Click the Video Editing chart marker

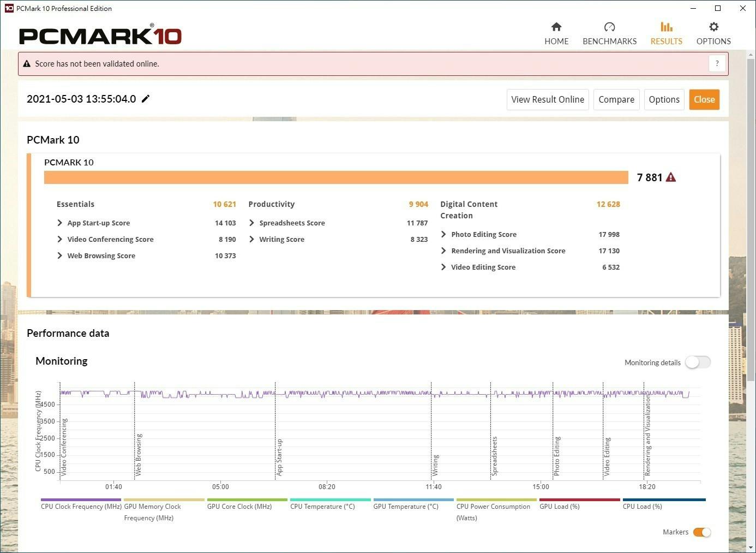[x=607, y=456]
